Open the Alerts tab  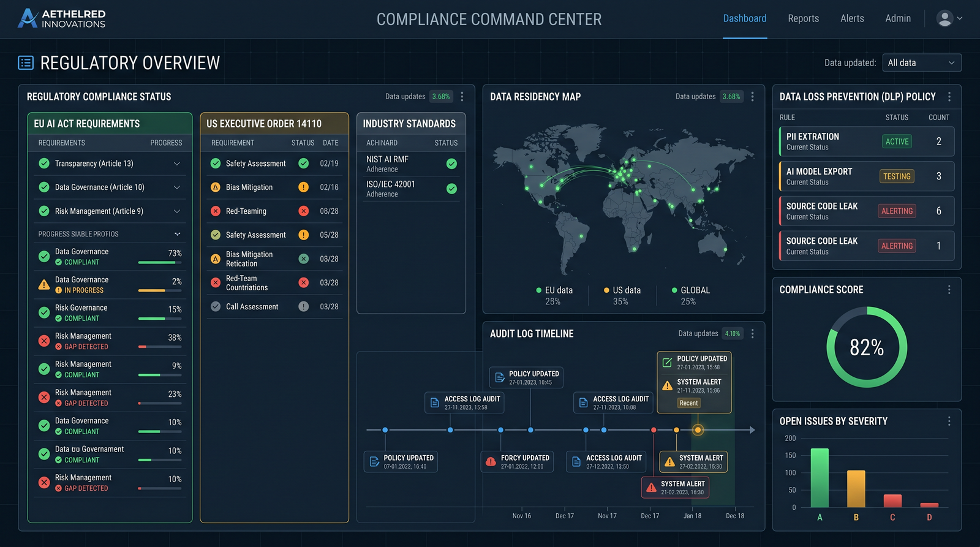[852, 18]
